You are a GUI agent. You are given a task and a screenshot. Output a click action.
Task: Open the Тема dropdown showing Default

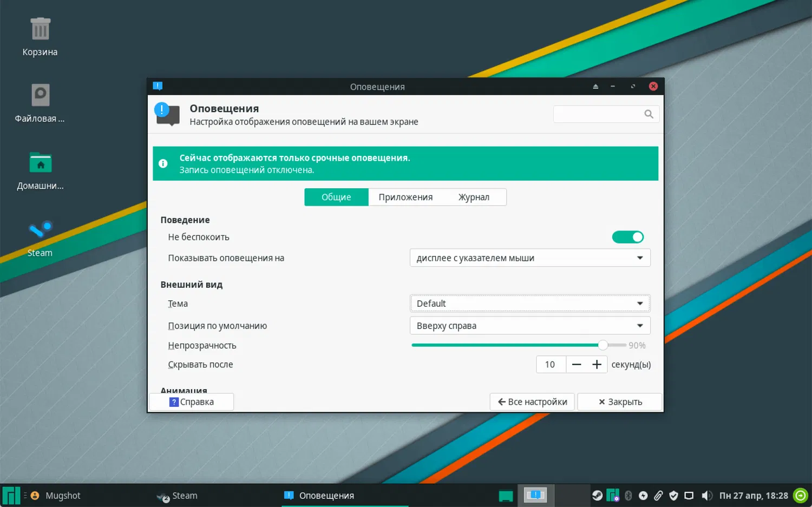[530, 304]
